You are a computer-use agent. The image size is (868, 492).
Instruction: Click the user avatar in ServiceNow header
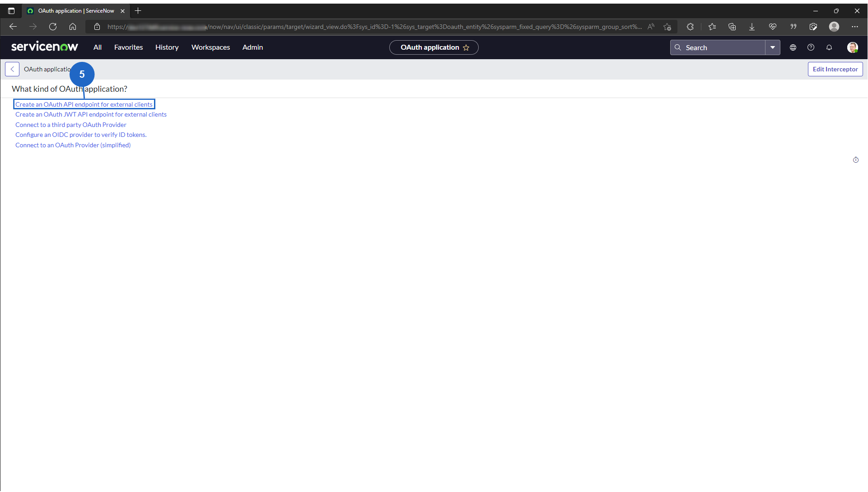pos(852,47)
